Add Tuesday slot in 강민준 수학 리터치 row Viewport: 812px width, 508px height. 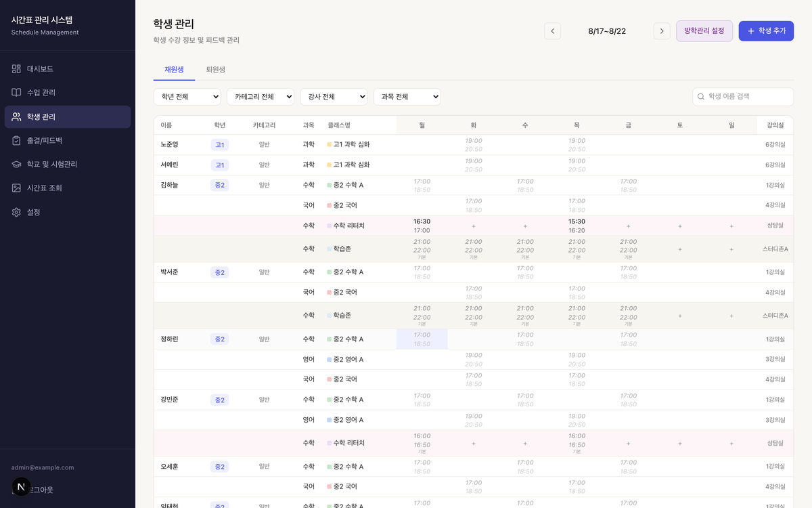pyautogui.click(x=474, y=444)
